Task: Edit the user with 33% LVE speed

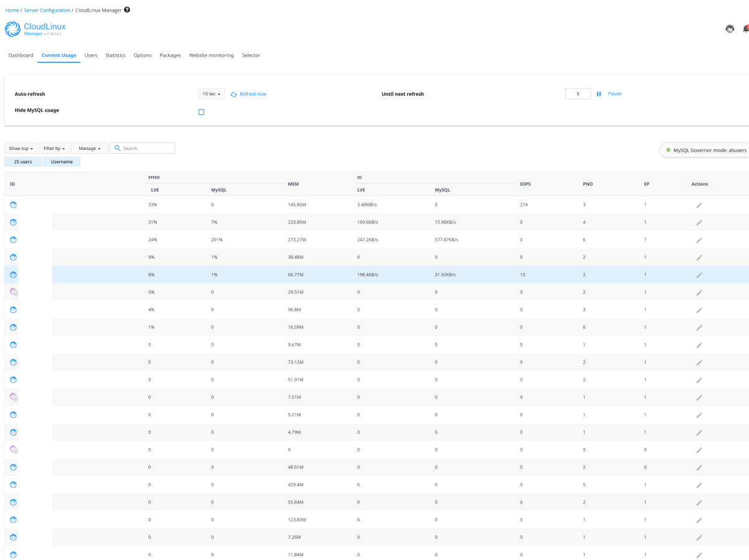Action: point(699,205)
